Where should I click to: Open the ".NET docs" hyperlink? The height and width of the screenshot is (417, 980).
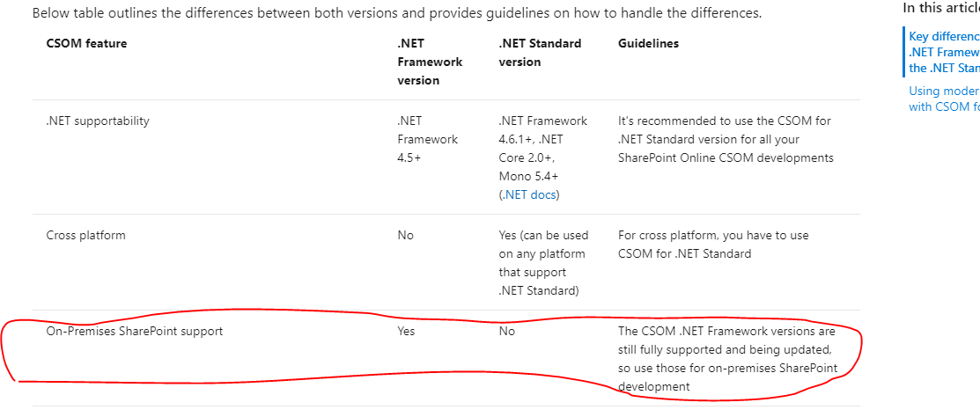point(530,194)
